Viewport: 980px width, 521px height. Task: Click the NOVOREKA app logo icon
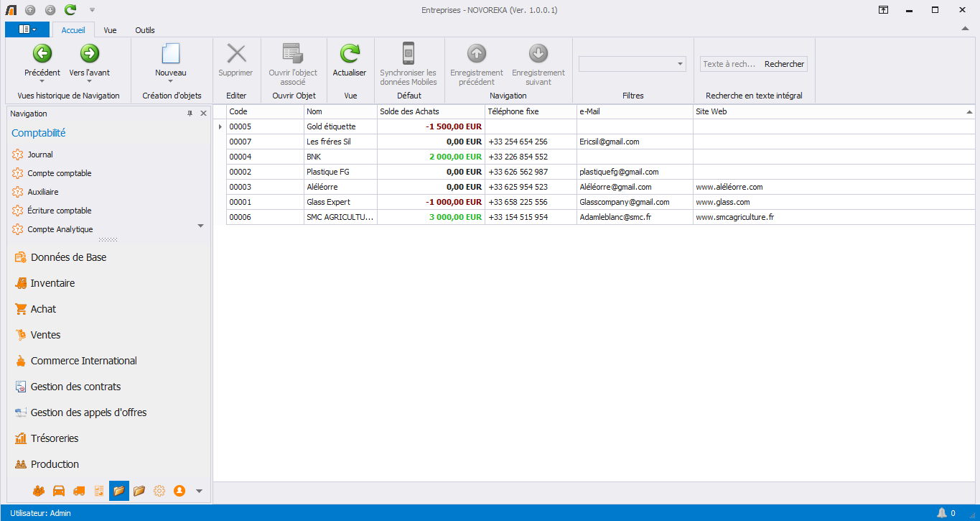11,10
